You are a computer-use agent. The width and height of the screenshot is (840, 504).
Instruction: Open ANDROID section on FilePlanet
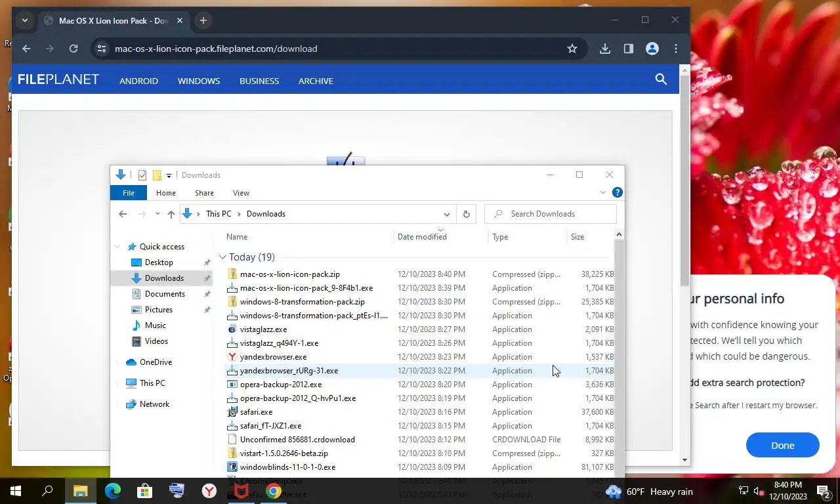[x=138, y=81]
